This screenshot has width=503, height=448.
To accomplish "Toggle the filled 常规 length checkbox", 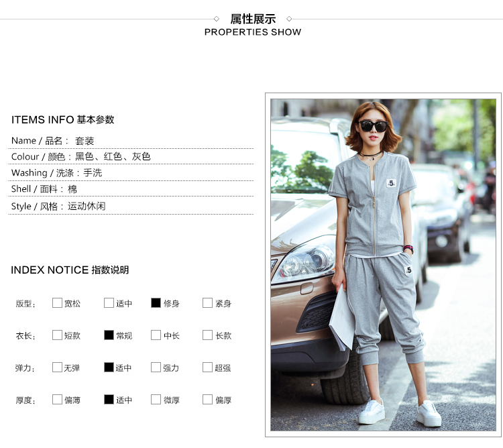I will (109, 335).
